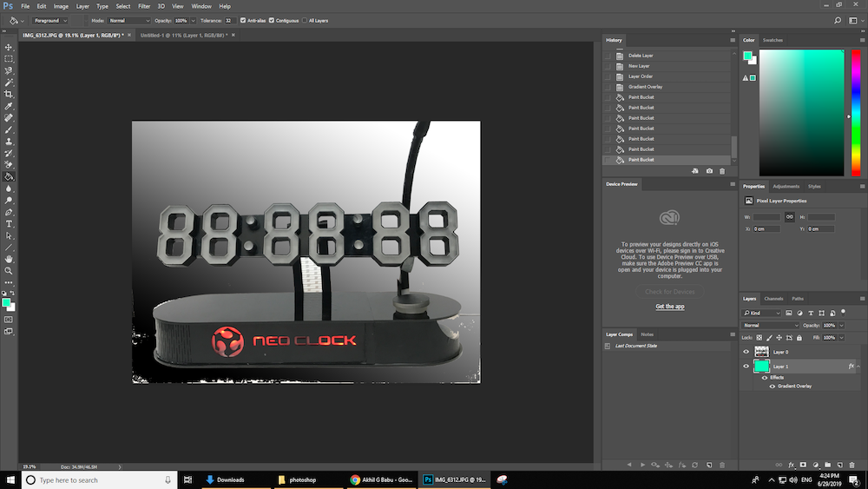Click the Get the app link
The height and width of the screenshot is (489, 868).
(x=670, y=307)
